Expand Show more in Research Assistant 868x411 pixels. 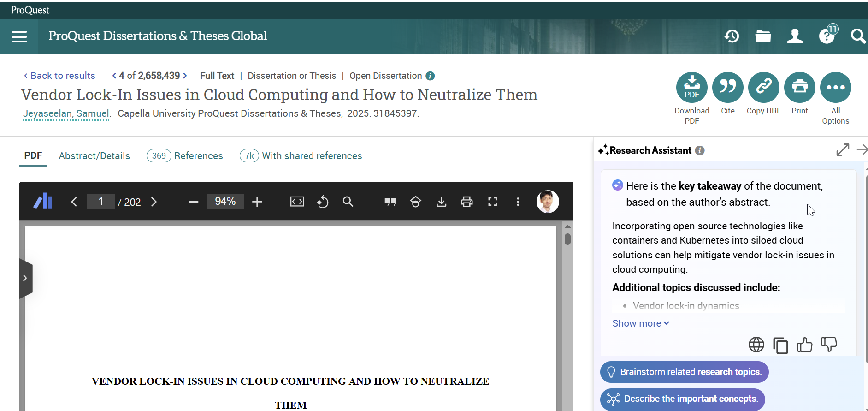coord(641,323)
